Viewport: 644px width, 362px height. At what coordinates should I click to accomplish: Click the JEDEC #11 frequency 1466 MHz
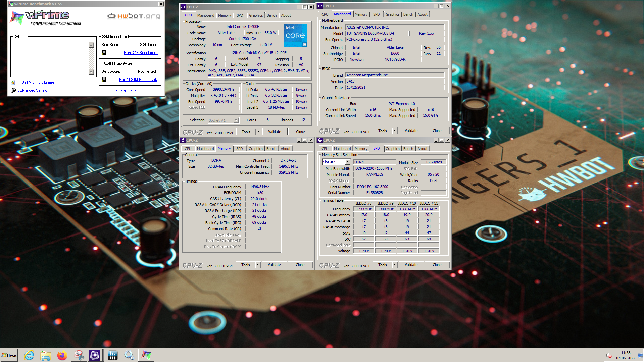pos(429,209)
